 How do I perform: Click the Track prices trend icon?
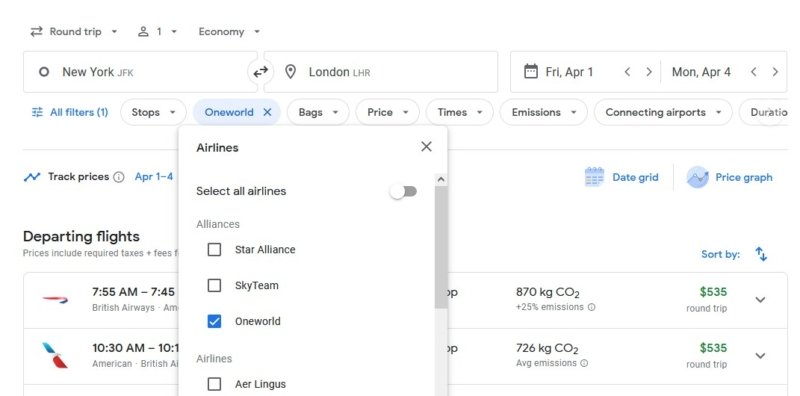click(x=32, y=177)
